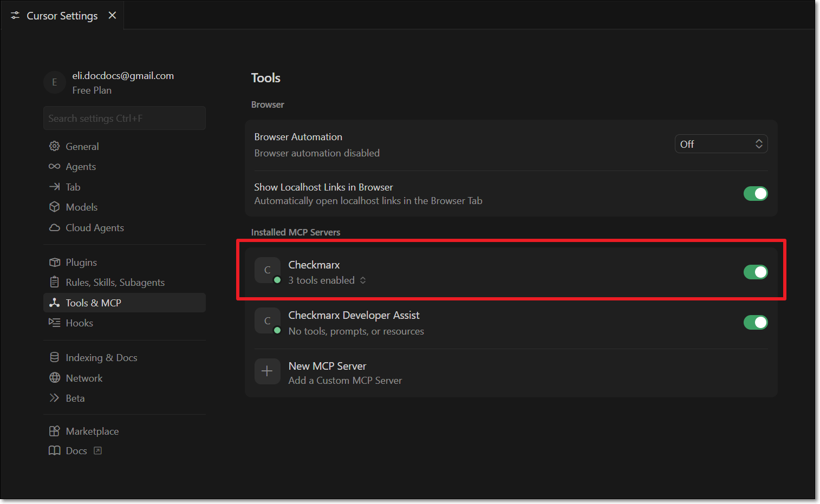The width and height of the screenshot is (820, 504).
Task: Disable Show Localhost Links in Browser
Action: point(755,194)
